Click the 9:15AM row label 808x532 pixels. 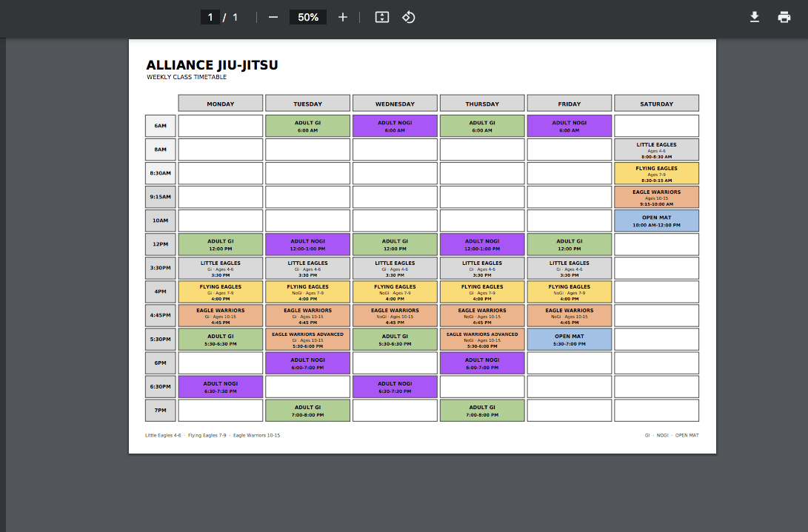click(160, 197)
